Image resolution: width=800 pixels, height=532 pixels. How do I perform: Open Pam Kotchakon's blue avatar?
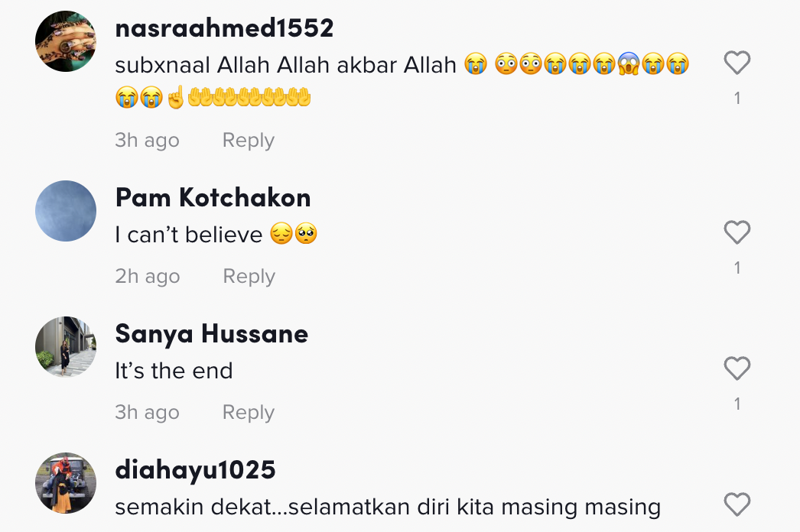tap(66, 211)
